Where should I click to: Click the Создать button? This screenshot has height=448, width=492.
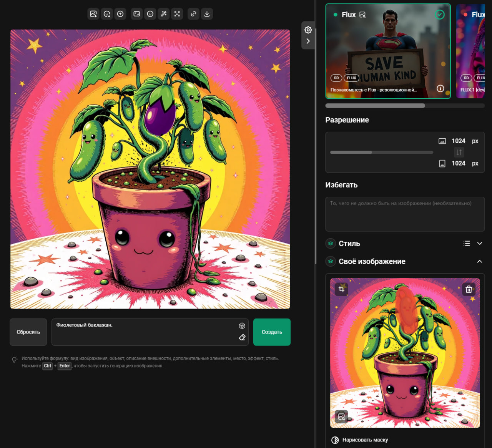point(272,332)
